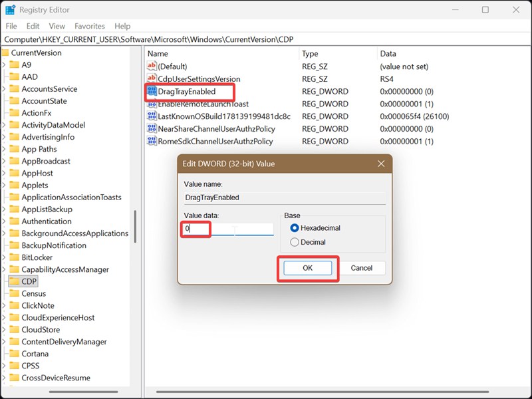Screen dimensions: 532x399
Task: Expand the ClickNote key
Action: (x=4, y=305)
